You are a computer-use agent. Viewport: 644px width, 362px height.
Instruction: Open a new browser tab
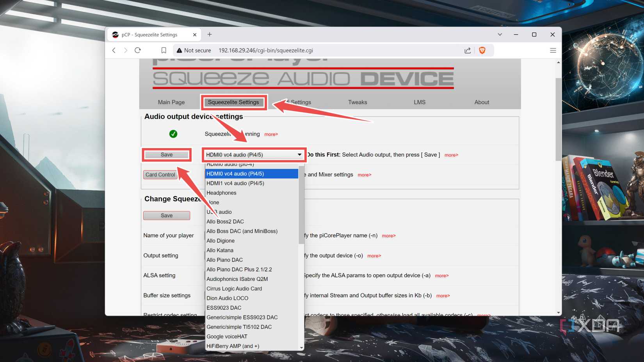click(209, 34)
